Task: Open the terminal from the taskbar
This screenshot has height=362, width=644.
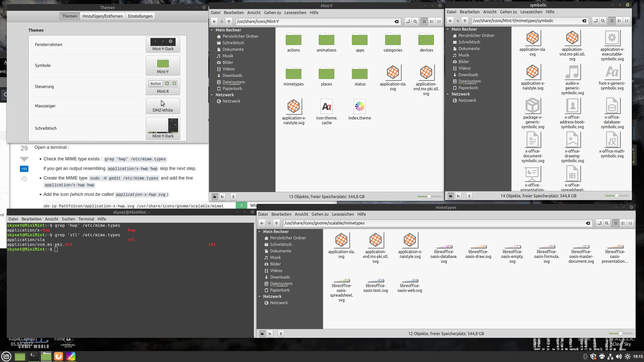Action: (33, 356)
